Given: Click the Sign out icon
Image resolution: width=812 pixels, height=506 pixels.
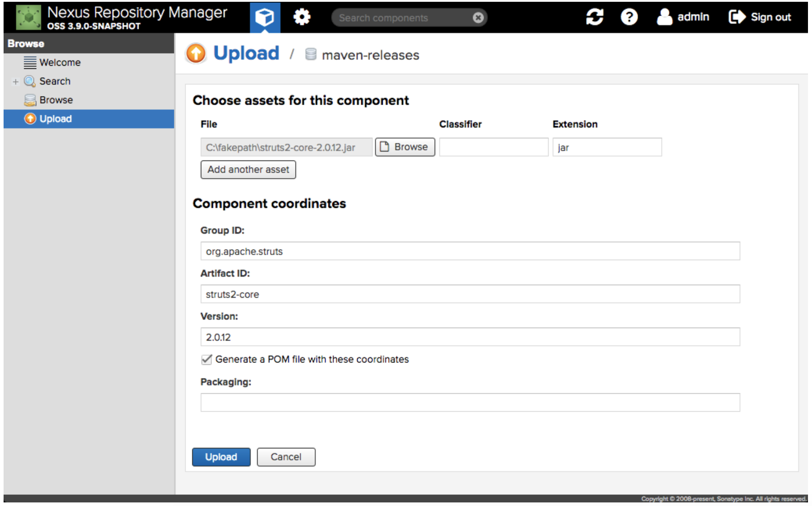Looking at the screenshot, I should tap(737, 17).
